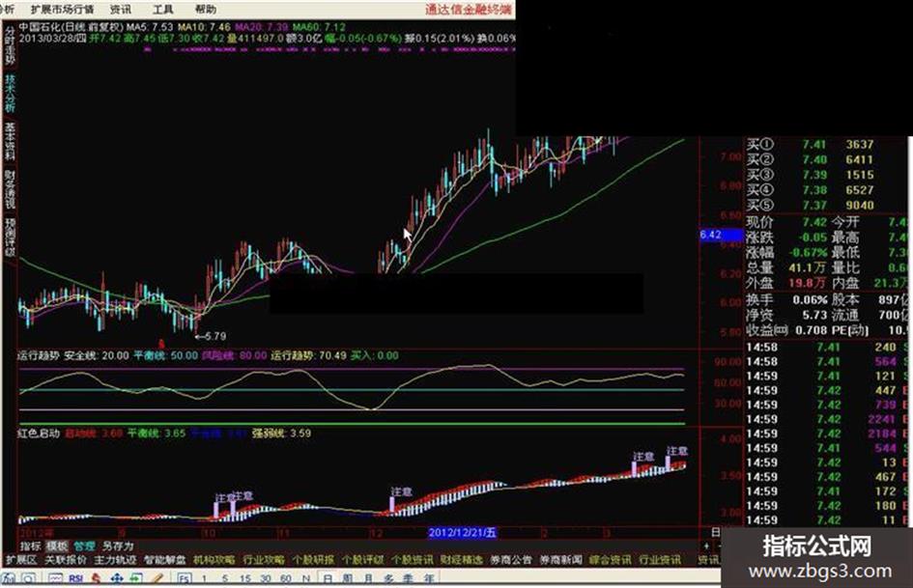
Task: Select 周 weekly period button
Action: (348, 578)
